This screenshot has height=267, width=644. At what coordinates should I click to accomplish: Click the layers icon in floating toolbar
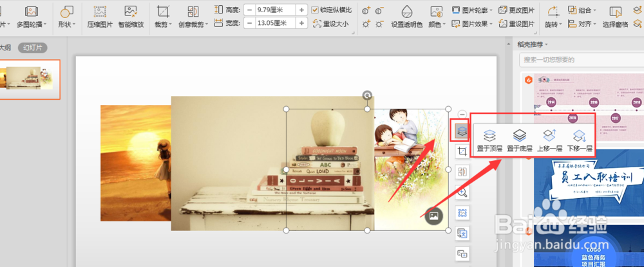click(x=462, y=131)
